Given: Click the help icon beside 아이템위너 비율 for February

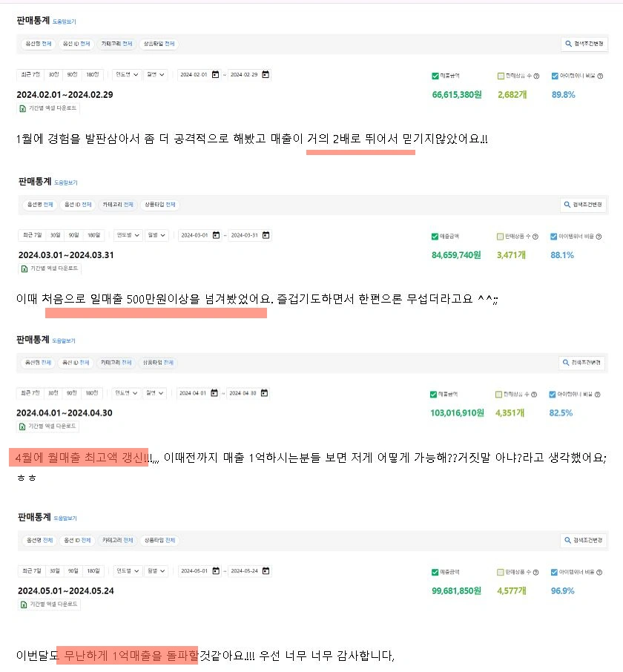Looking at the screenshot, I should [x=600, y=76].
